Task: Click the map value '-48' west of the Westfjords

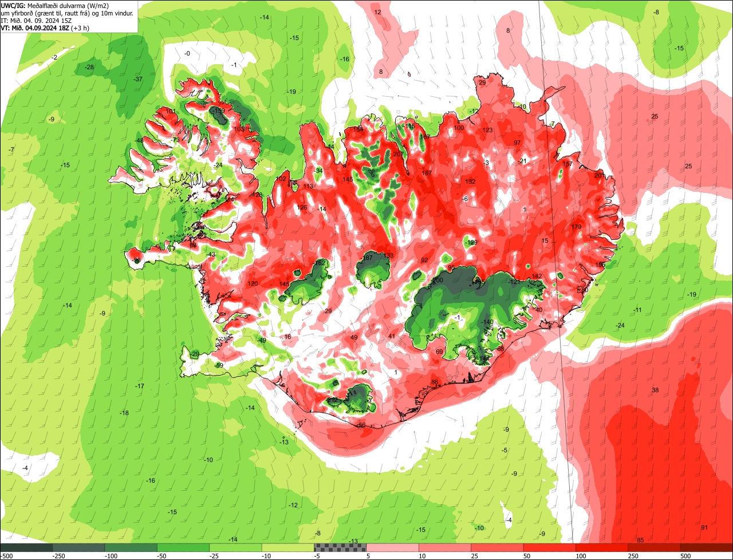Action: click(x=139, y=140)
